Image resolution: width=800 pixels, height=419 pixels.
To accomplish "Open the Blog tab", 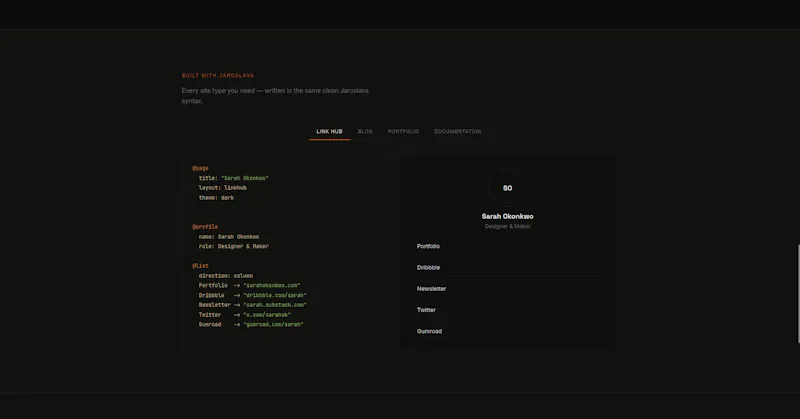I will [x=365, y=131].
